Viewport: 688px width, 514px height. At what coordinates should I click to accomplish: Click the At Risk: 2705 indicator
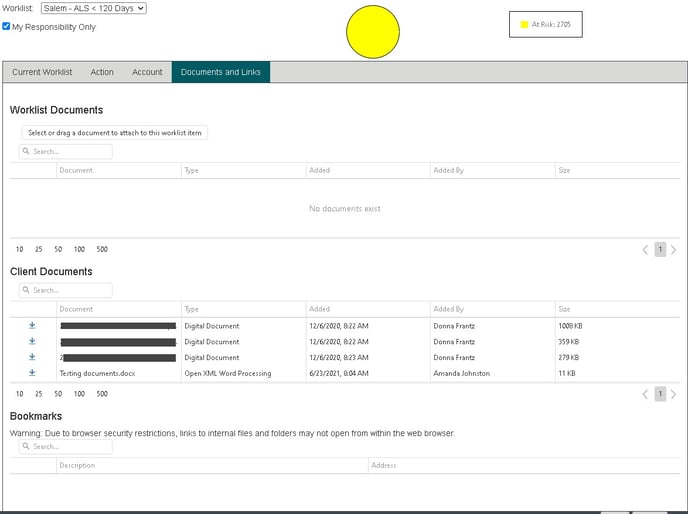[x=545, y=24]
